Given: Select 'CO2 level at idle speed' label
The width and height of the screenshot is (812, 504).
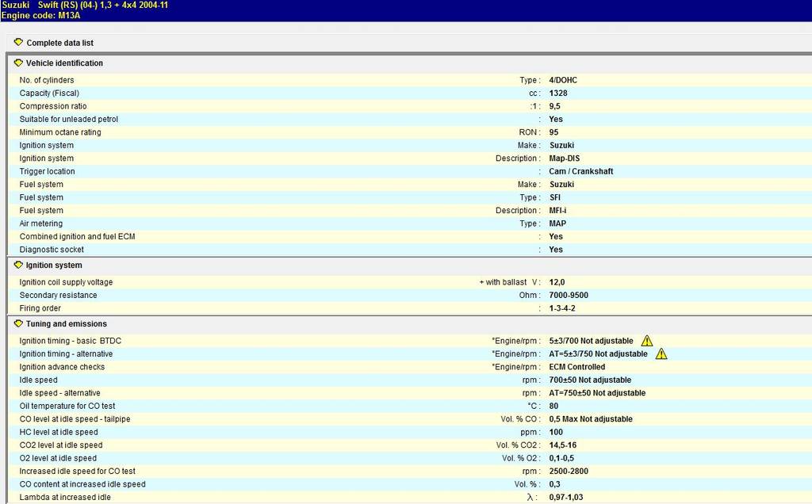Looking at the screenshot, I should point(60,445).
